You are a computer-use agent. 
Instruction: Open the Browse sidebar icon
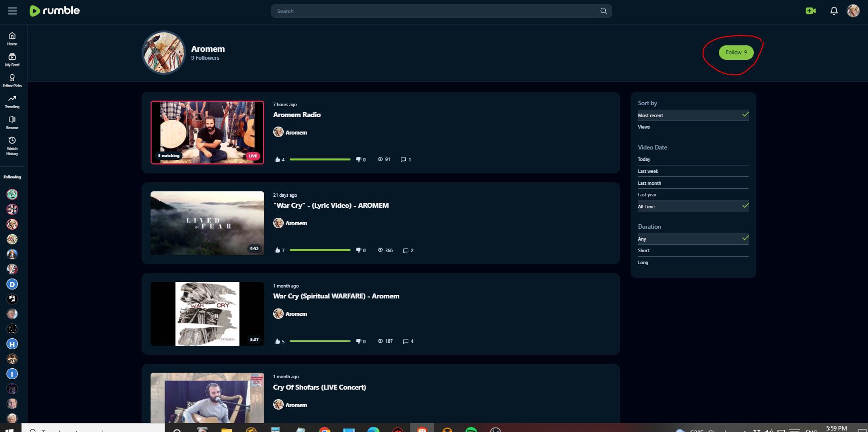[12, 122]
